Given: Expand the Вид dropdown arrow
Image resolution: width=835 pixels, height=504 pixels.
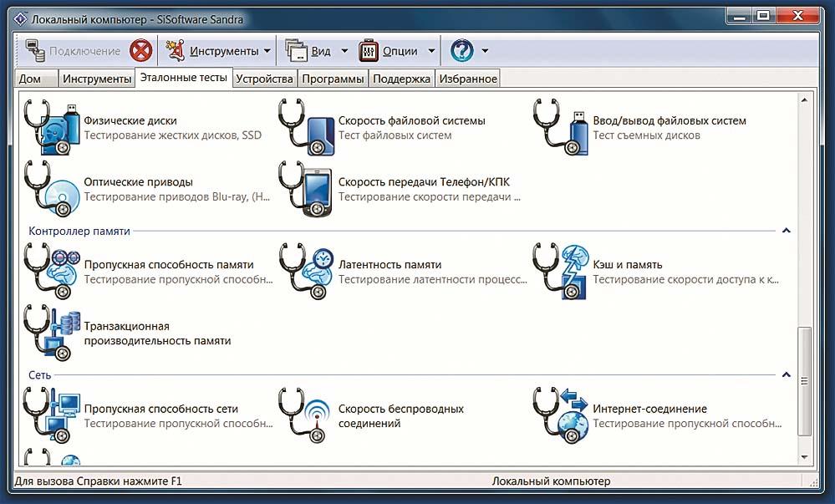Looking at the screenshot, I should [x=344, y=51].
